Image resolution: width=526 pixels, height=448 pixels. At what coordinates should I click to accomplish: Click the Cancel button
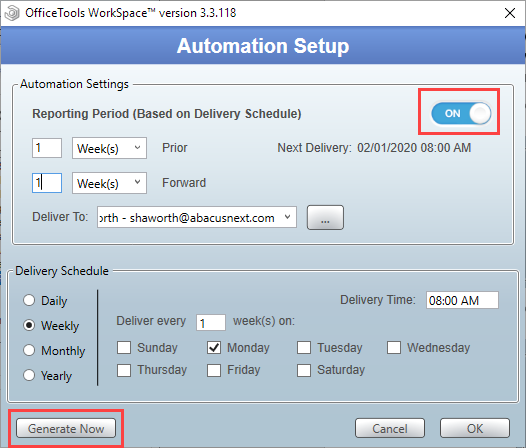coord(390,428)
